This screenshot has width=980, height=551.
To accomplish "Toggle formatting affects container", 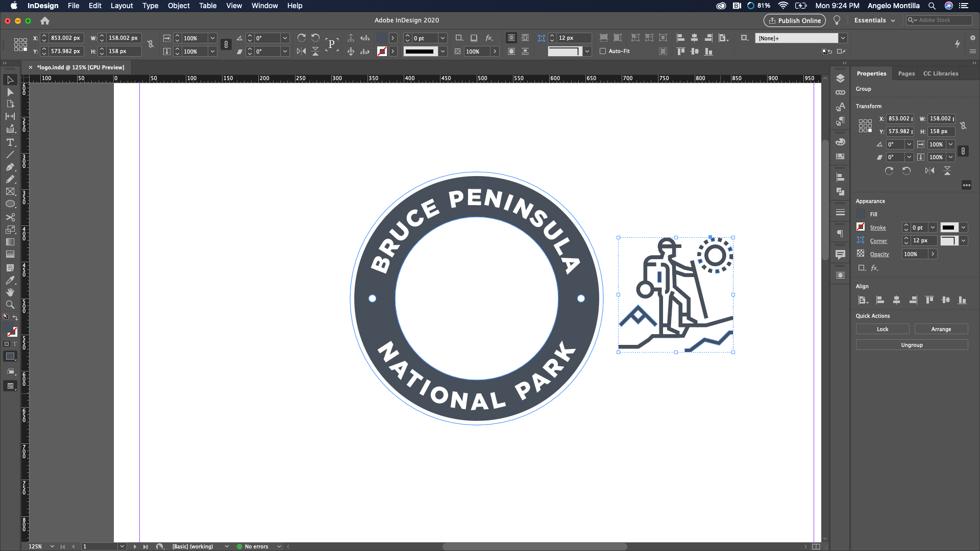I will click(x=7, y=344).
